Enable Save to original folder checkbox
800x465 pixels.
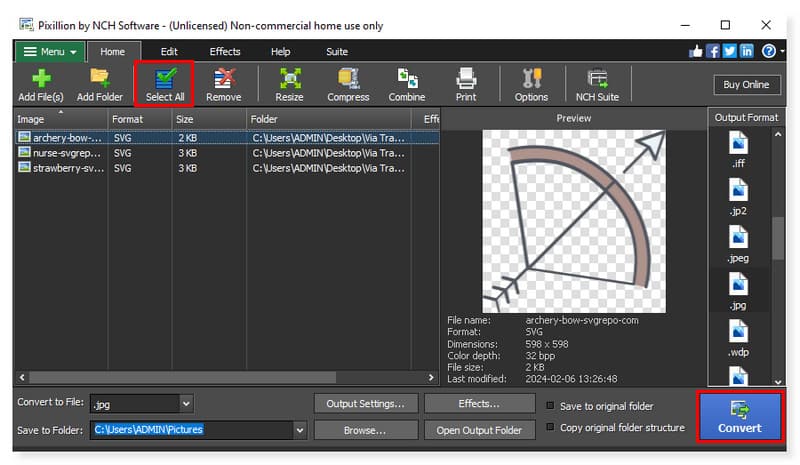pyautogui.click(x=550, y=405)
